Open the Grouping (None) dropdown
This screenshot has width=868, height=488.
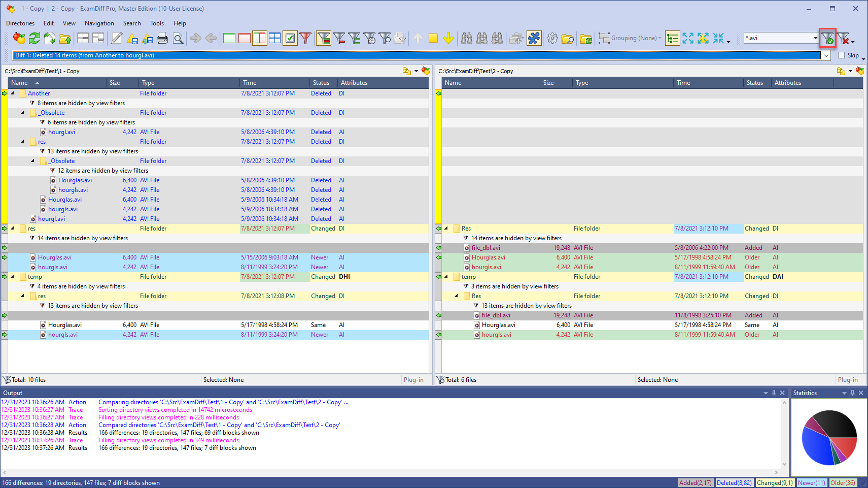tap(630, 38)
